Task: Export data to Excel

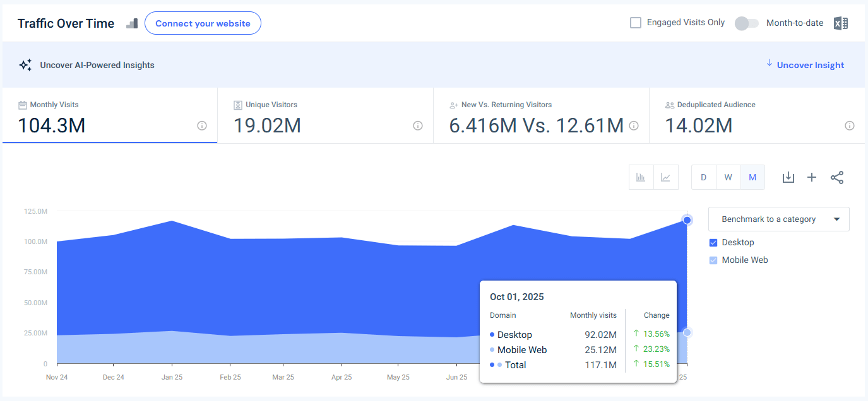Action: pyautogui.click(x=840, y=23)
